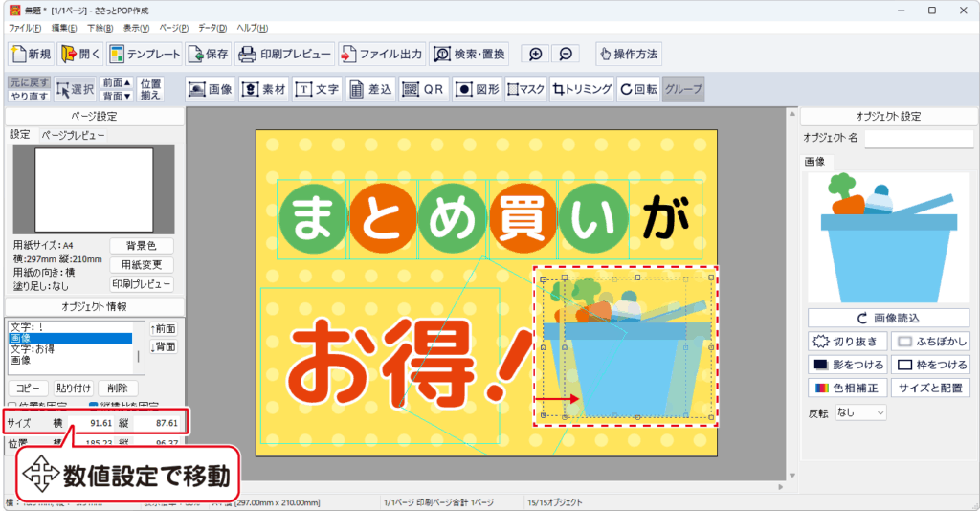Click the 背景色 background color button
The width and height of the screenshot is (980, 511).
(x=142, y=246)
